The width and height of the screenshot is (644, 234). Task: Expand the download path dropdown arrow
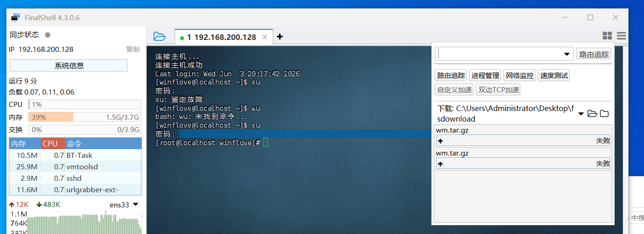point(581,113)
